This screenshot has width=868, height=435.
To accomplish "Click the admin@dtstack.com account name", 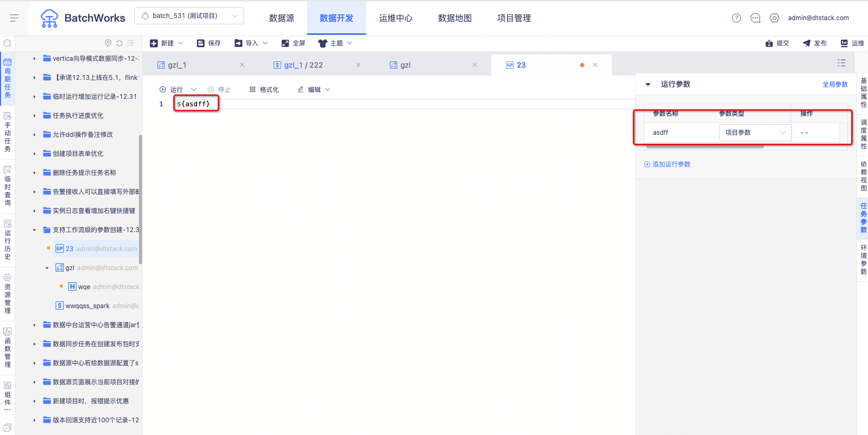I will point(818,18).
